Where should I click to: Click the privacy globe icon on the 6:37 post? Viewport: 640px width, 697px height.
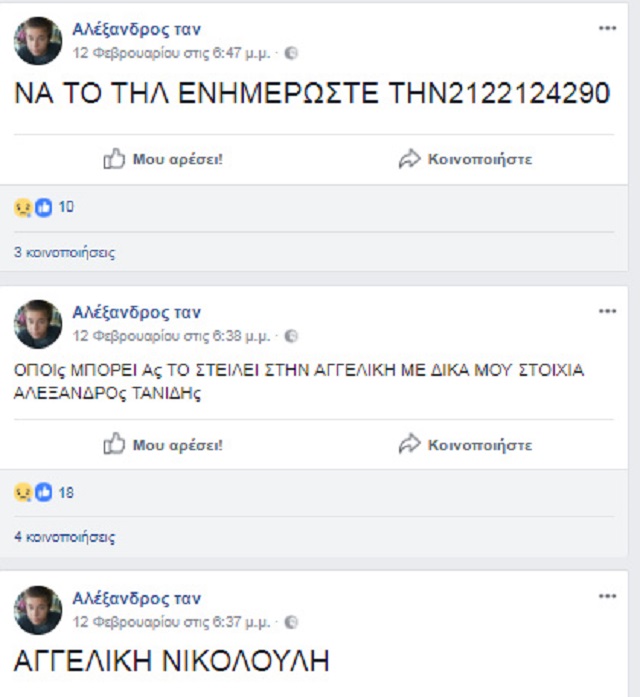pos(291,622)
